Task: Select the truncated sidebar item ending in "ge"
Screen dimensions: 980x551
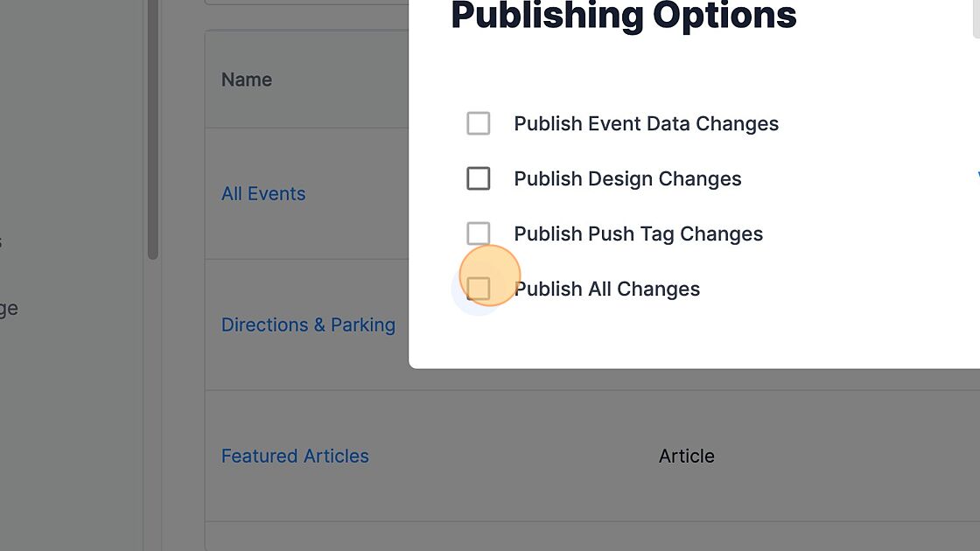Action: tap(9, 309)
